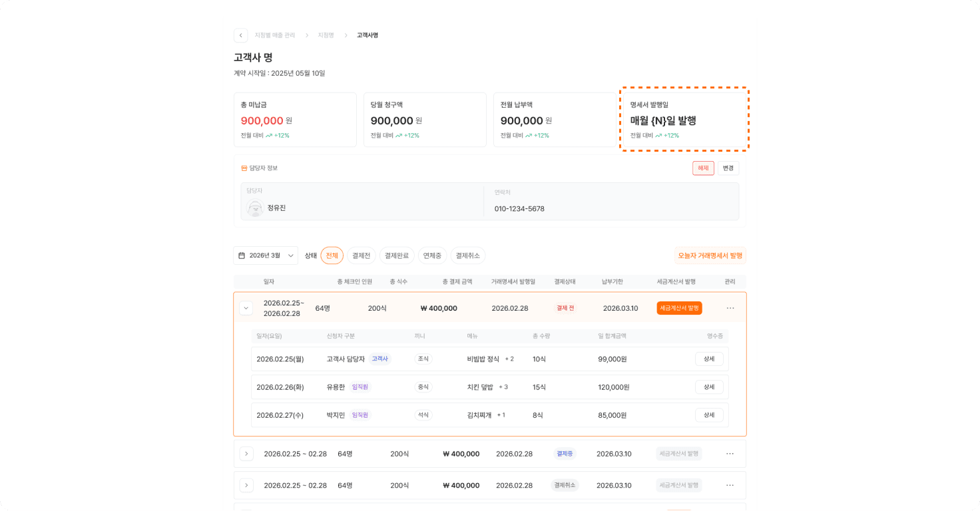Click 오늘자 거래명세서 발행 button
This screenshot has height=511, width=980.
[710, 255]
